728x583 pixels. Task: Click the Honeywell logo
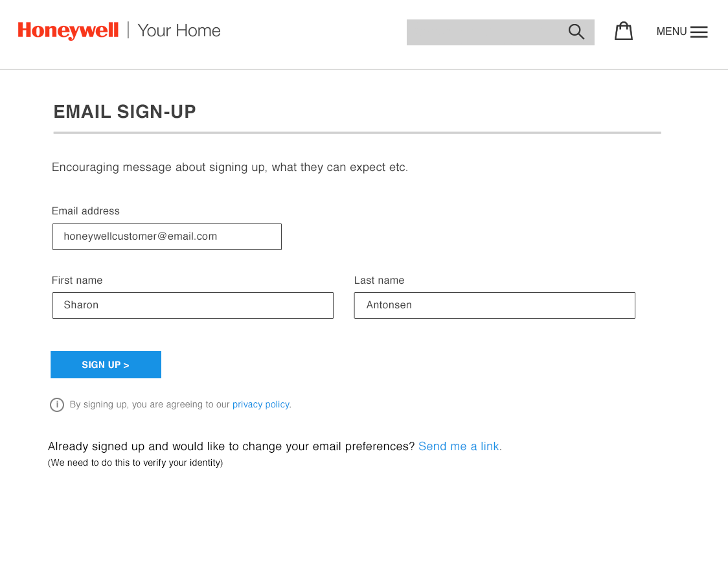(68, 30)
